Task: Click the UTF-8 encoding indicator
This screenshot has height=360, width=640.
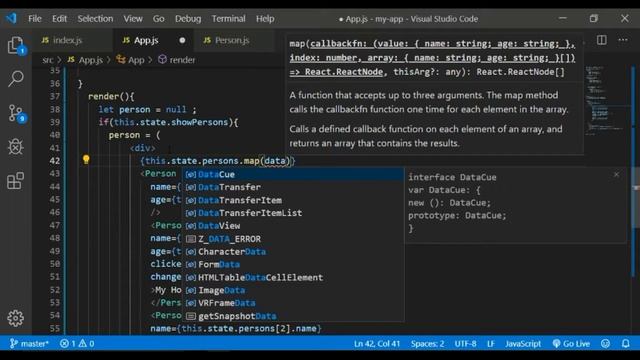Action: click(x=465, y=344)
